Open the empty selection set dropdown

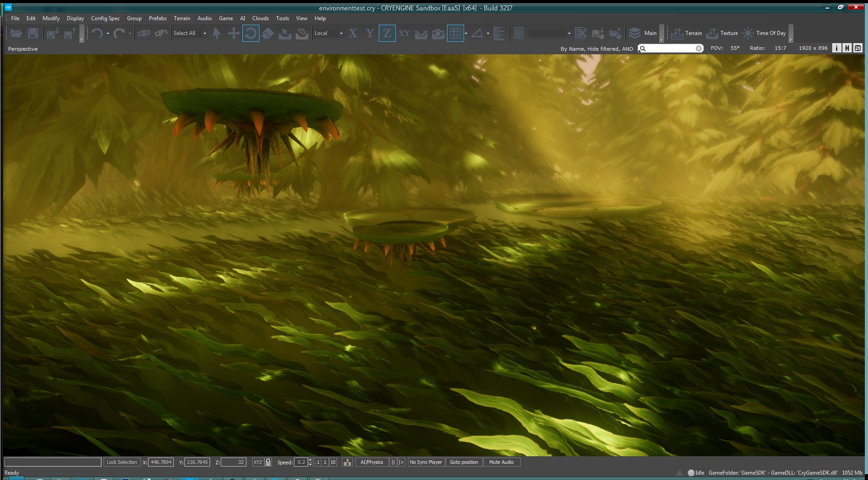550,33
